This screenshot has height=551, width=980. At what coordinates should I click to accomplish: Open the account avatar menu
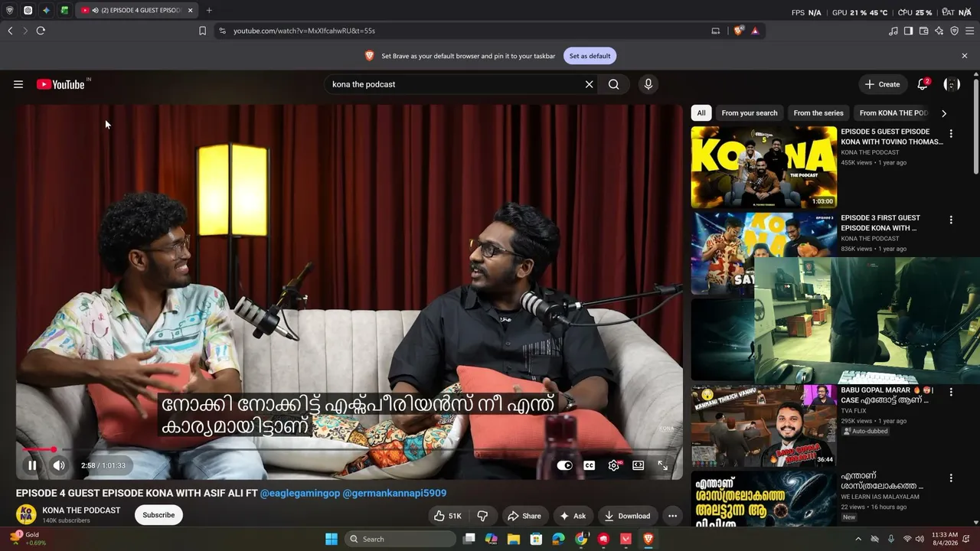952,84
